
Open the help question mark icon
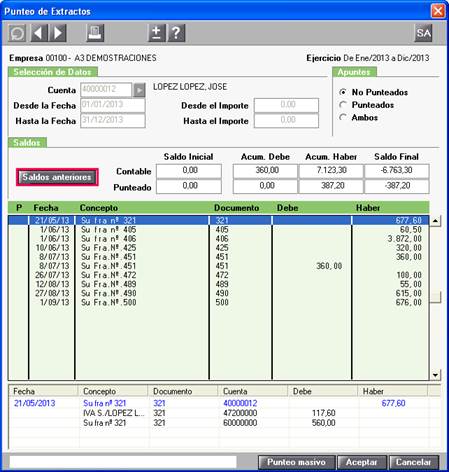[176, 33]
